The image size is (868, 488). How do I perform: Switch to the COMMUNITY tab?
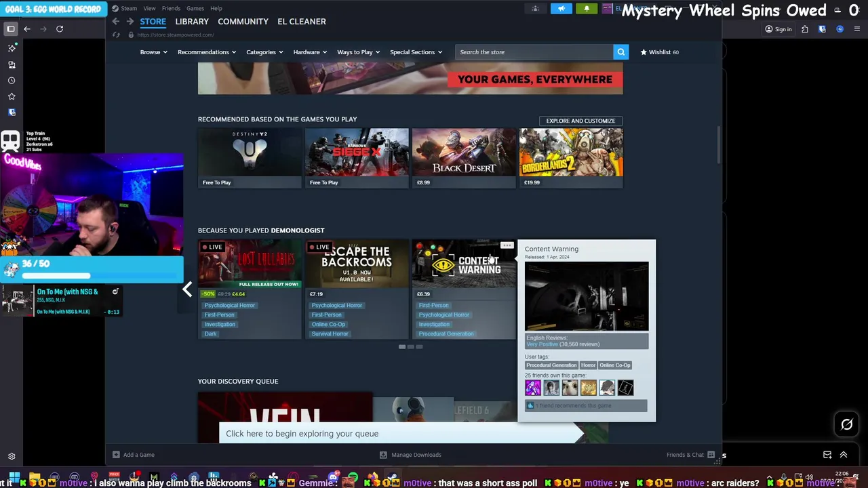pyautogui.click(x=243, y=22)
